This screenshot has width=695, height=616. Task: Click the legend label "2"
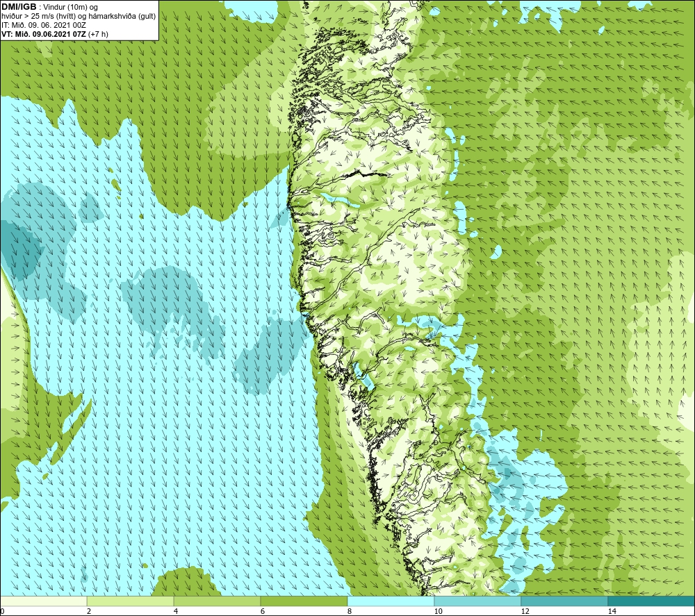89,611
